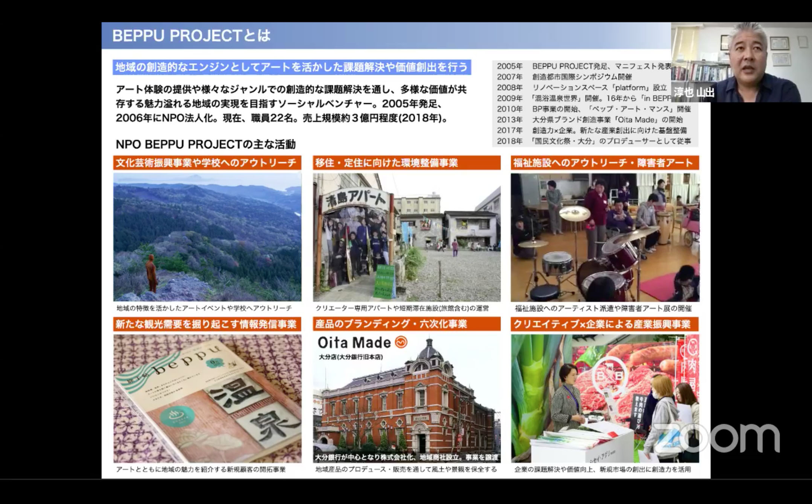Click the caption アートとともに地域の魅力を紹介する
The image size is (812, 504).
click(201, 470)
